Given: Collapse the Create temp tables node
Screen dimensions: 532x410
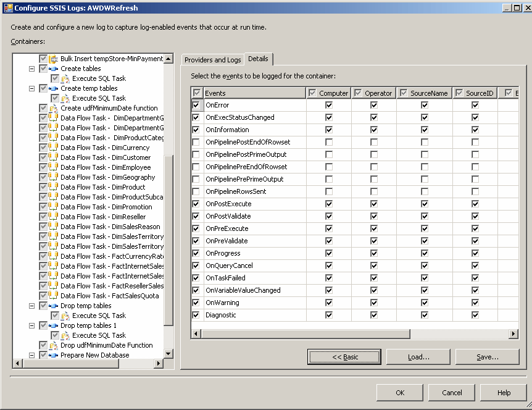Looking at the screenshot, I should point(31,88).
